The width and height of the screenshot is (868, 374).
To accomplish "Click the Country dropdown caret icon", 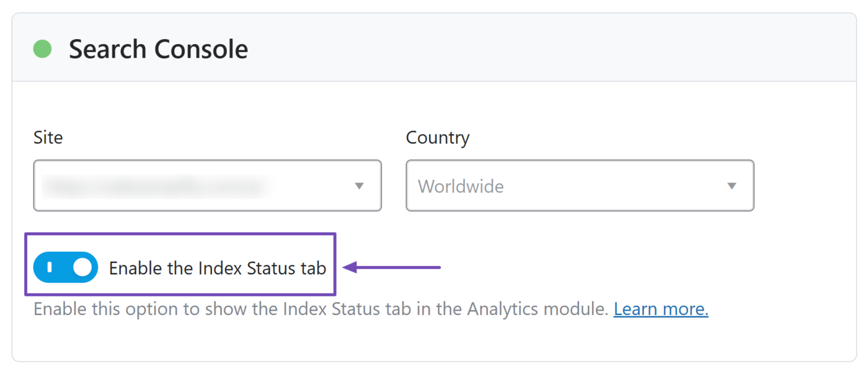I will tap(732, 186).
